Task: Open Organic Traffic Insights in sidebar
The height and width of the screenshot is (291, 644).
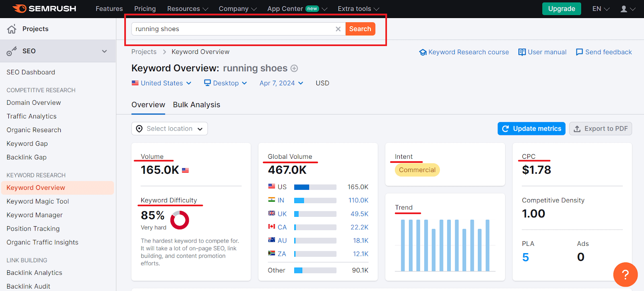Action: [42, 243]
